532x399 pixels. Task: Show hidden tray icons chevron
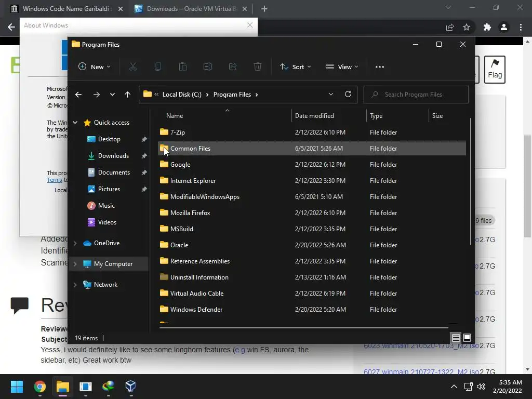click(x=454, y=387)
